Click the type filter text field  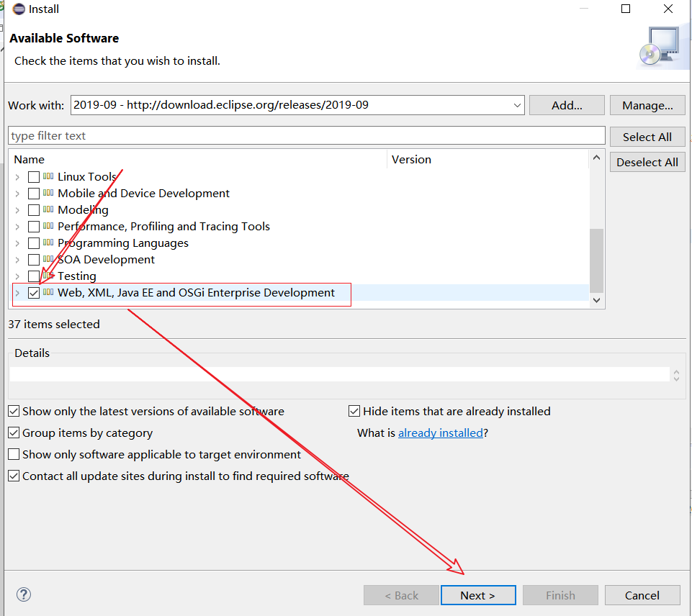tap(306, 135)
